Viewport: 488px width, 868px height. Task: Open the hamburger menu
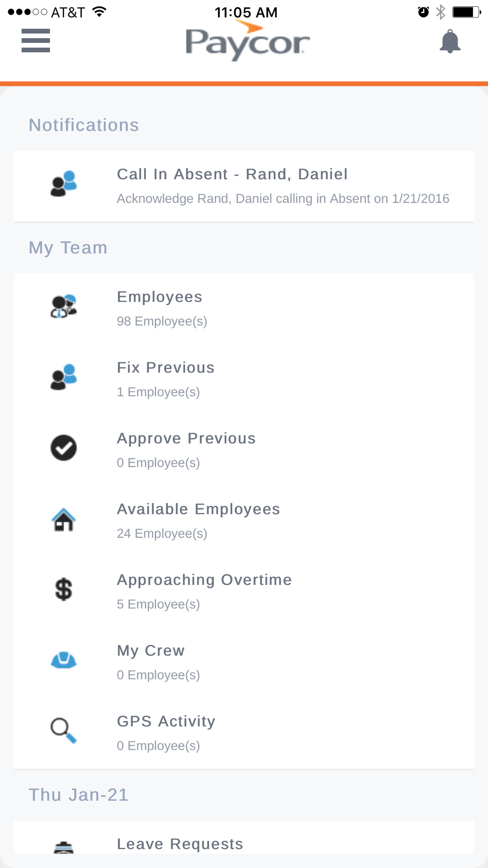[36, 40]
